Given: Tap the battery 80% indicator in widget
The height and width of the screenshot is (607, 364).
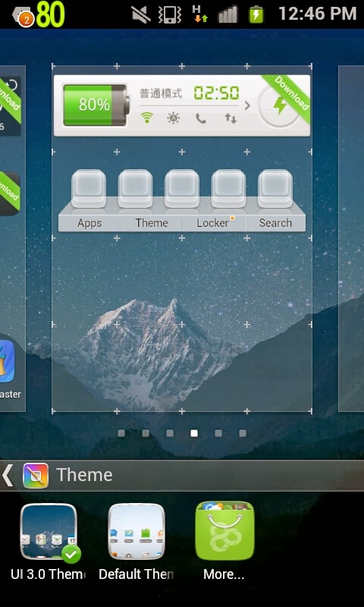Looking at the screenshot, I should coord(96,105).
